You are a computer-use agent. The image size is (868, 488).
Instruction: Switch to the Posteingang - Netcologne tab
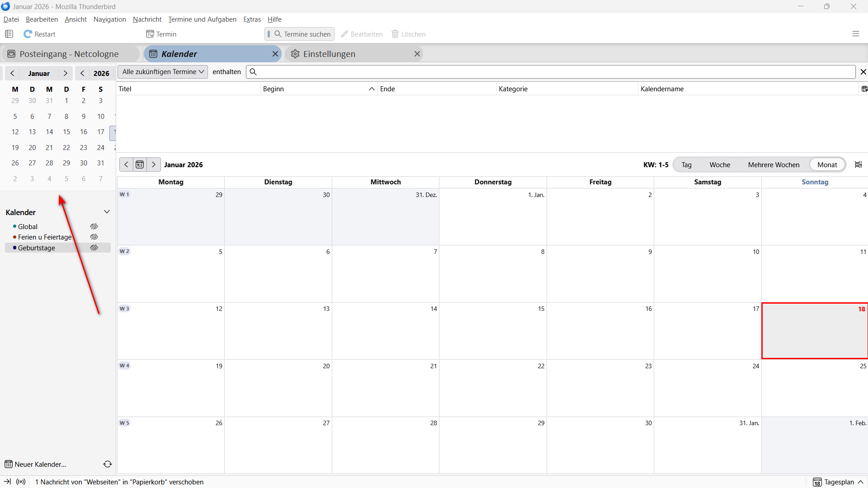point(69,54)
